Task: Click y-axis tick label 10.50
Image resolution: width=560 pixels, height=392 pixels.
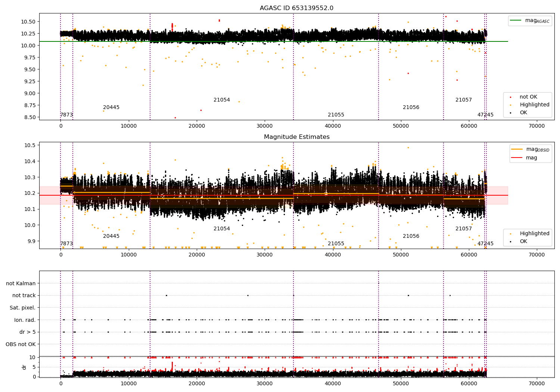Action: pos(28,22)
